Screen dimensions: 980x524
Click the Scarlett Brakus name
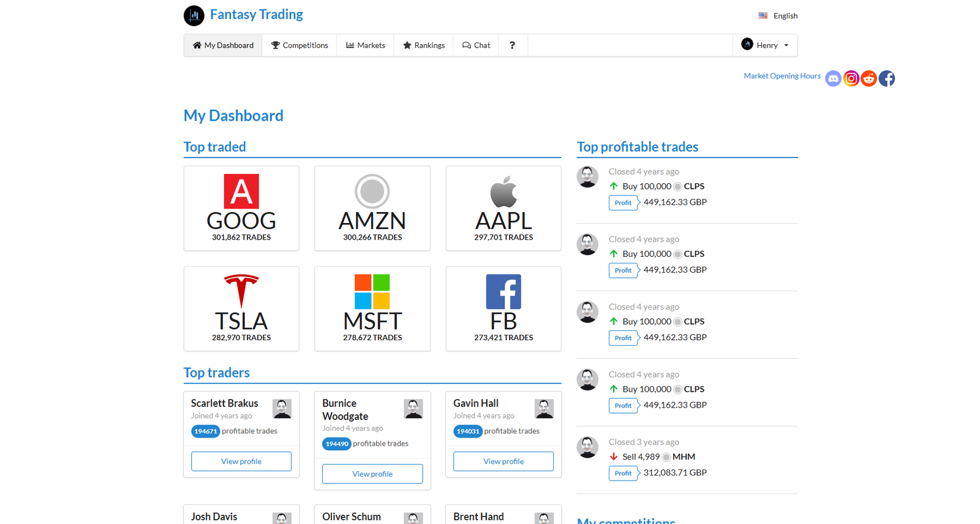pyautogui.click(x=224, y=403)
